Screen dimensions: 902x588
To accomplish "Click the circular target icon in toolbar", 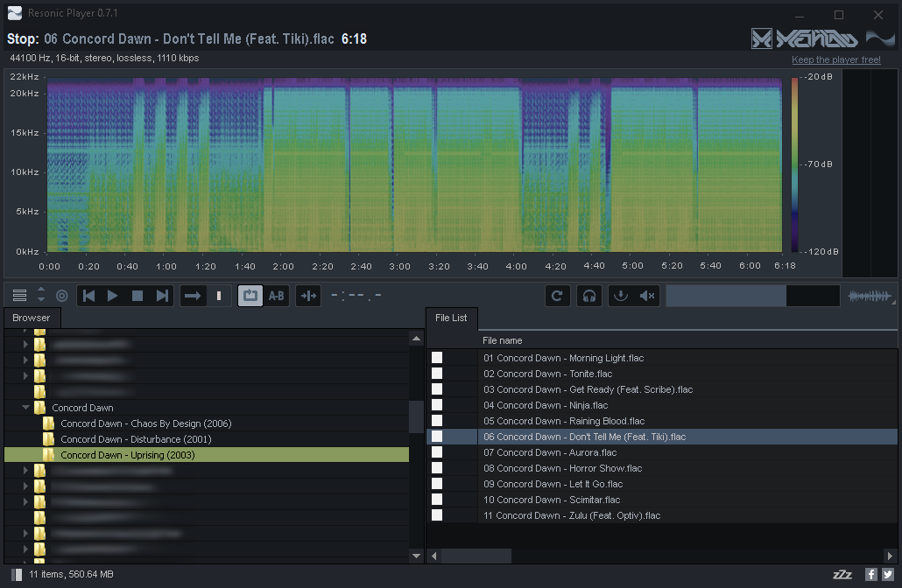I will [x=61, y=296].
